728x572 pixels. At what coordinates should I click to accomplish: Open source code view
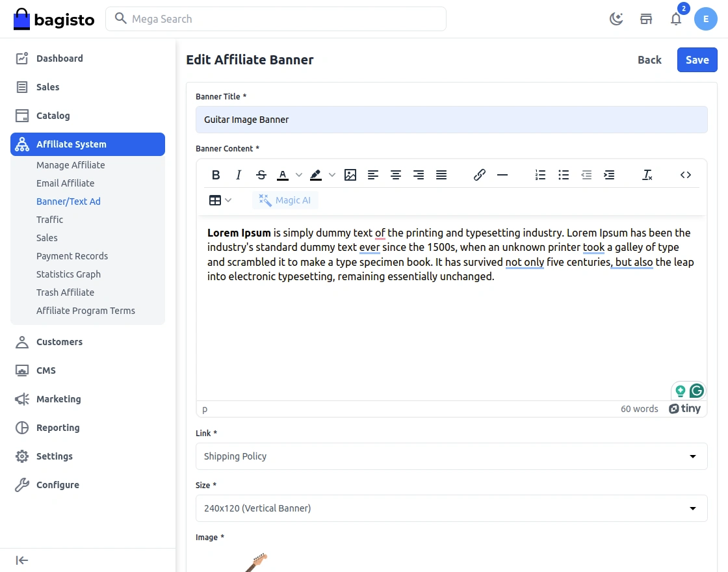[686, 175]
